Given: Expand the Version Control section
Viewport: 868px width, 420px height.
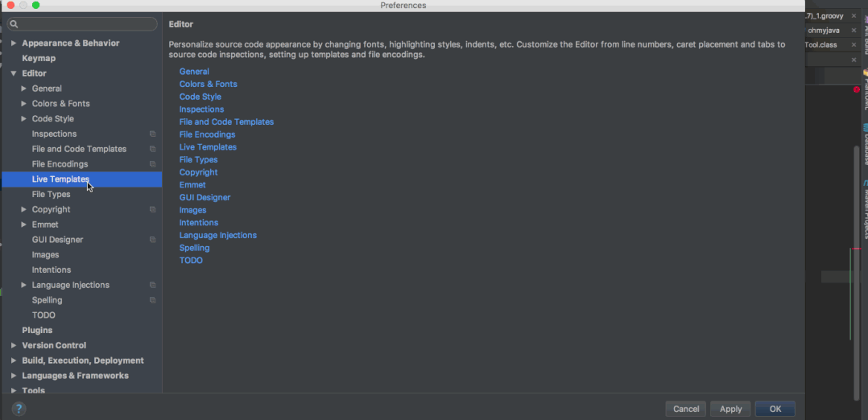Looking at the screenshot, I should [x=14, y=345].
